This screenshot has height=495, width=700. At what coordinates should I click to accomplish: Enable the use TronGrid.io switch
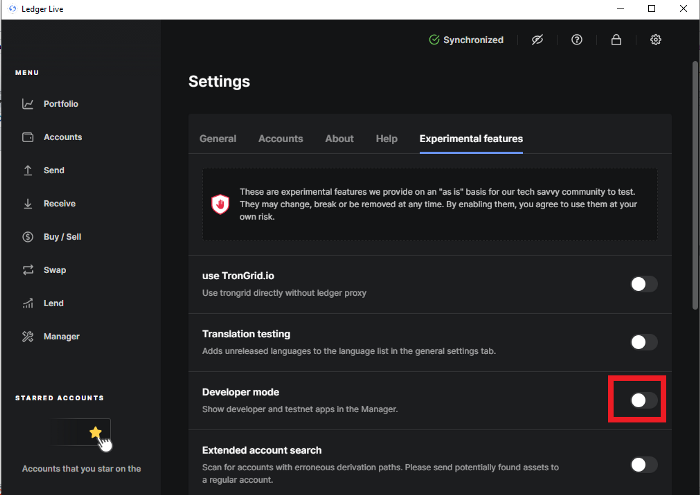coord(644,284)
